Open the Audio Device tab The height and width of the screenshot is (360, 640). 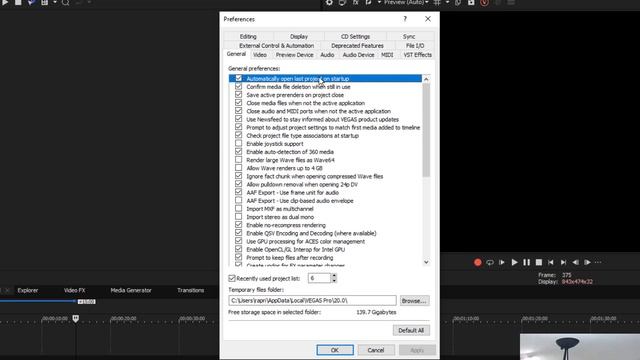(358, 55)
